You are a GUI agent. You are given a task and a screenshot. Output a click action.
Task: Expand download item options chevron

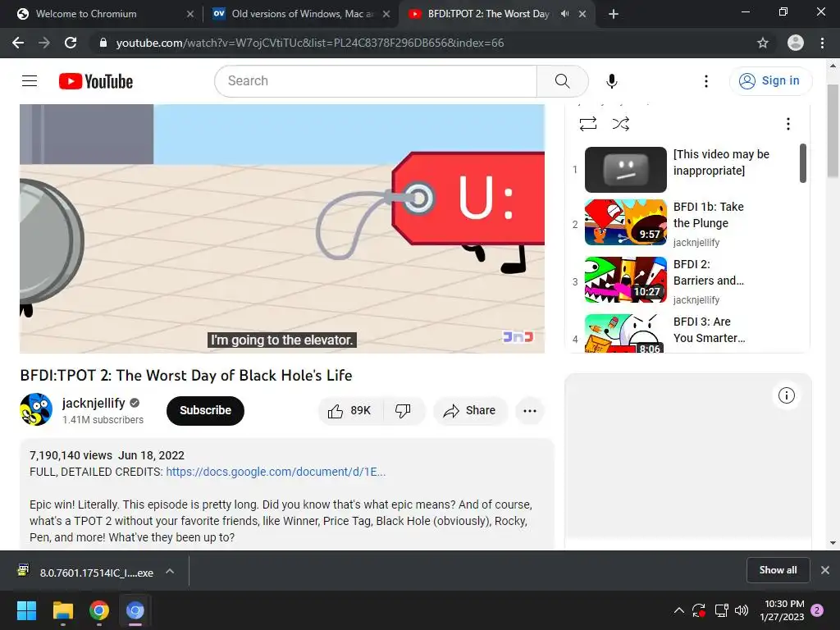click(170, 572)
